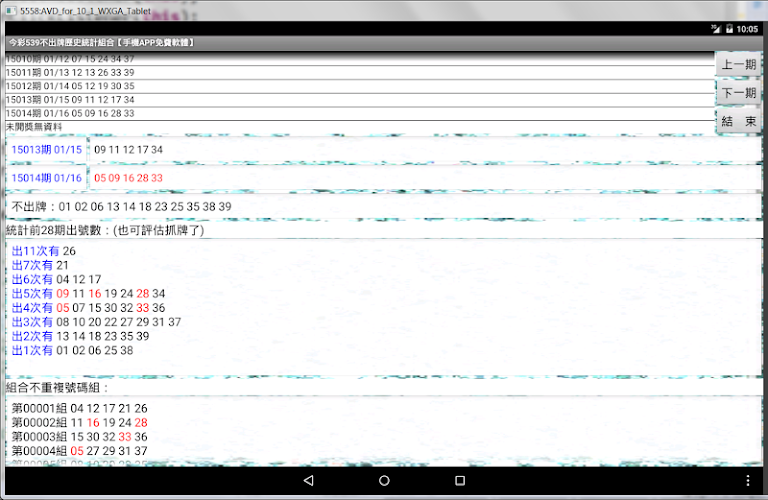Tap the 組合不重複號碼組 heading
This screenshot has width=768, height=500.
[x=57, y=388]
